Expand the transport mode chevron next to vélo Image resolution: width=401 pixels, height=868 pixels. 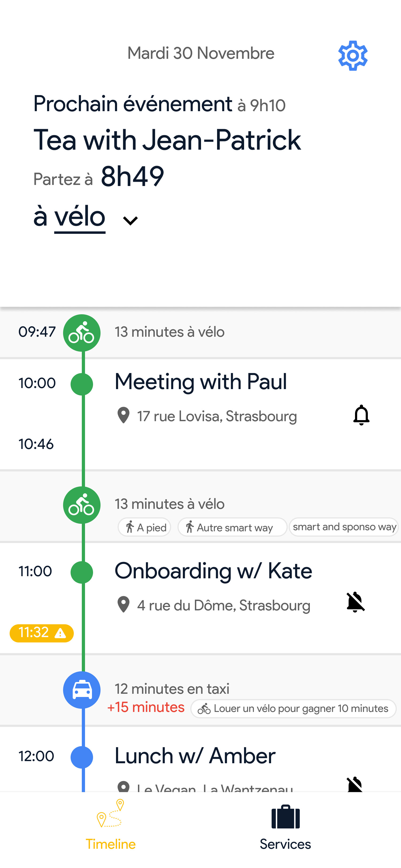pyautogui.click(x=130, y=221)
